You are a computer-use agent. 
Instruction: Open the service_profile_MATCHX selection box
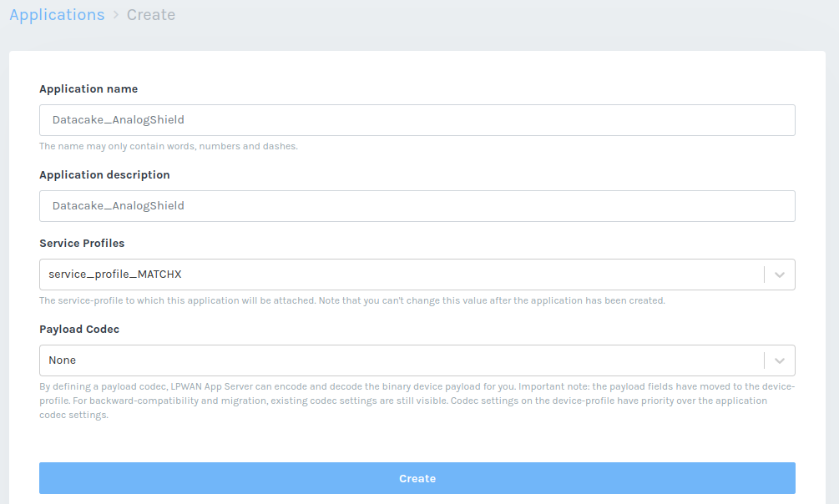pos(401,275)
